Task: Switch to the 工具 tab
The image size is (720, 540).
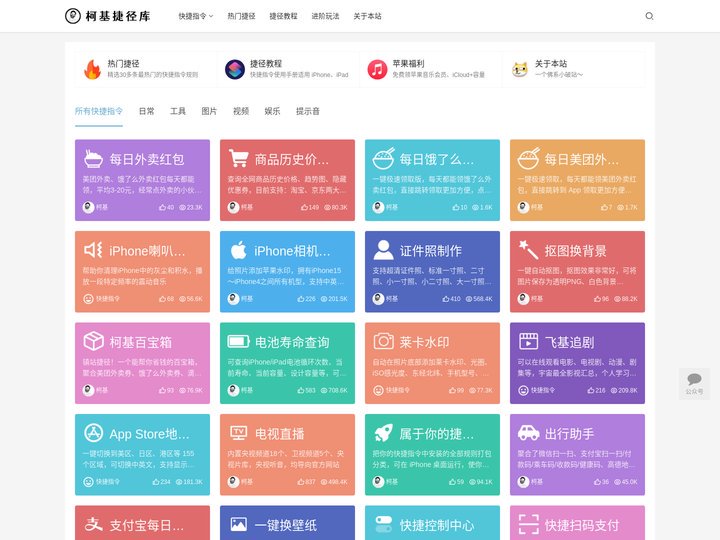Action: (178, 111)
